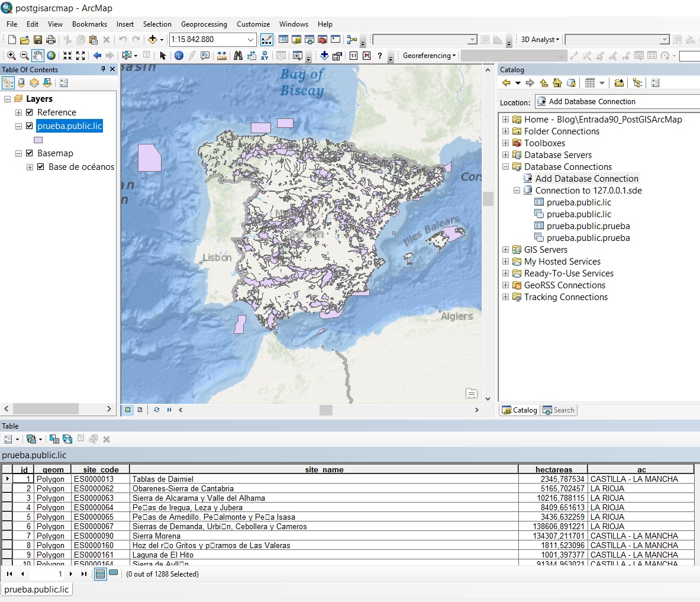Select the Catalog tab
Viewport: 700px width, 602px height.
click(x=520, y=410)
